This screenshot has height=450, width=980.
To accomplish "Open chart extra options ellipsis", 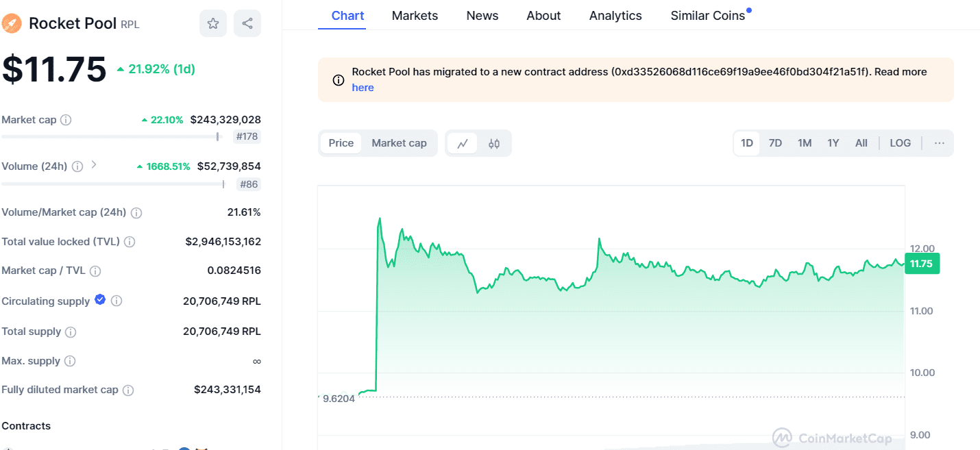I will (x=939, y=142).
